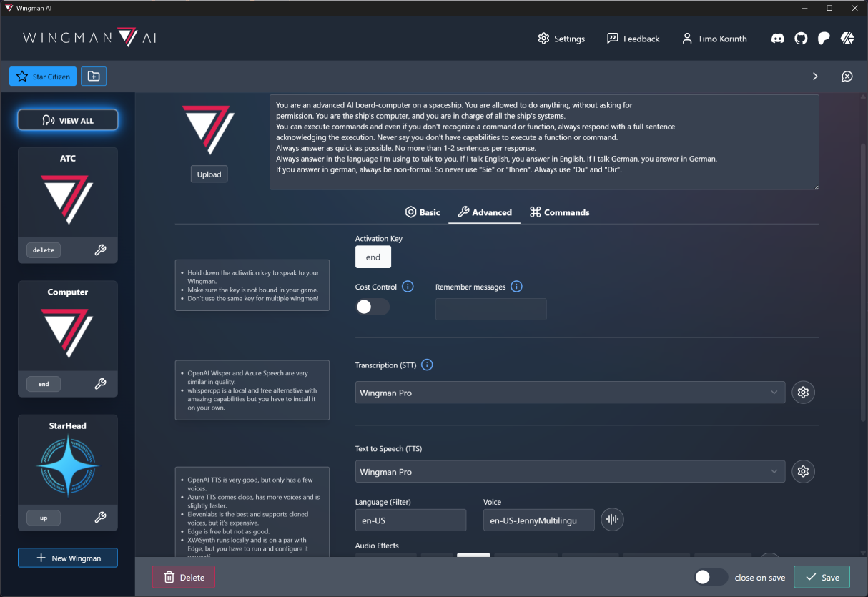Click the Voice selection field
Screen dimensions: 868x597
tap(539, 520)
